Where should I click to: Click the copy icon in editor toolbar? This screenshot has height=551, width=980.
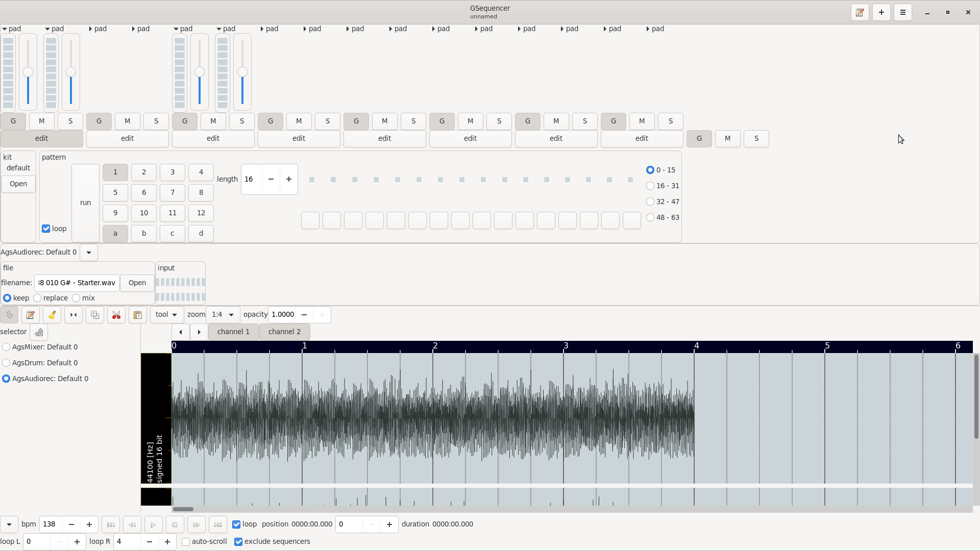pyautogui.click(x=95, y=315)
